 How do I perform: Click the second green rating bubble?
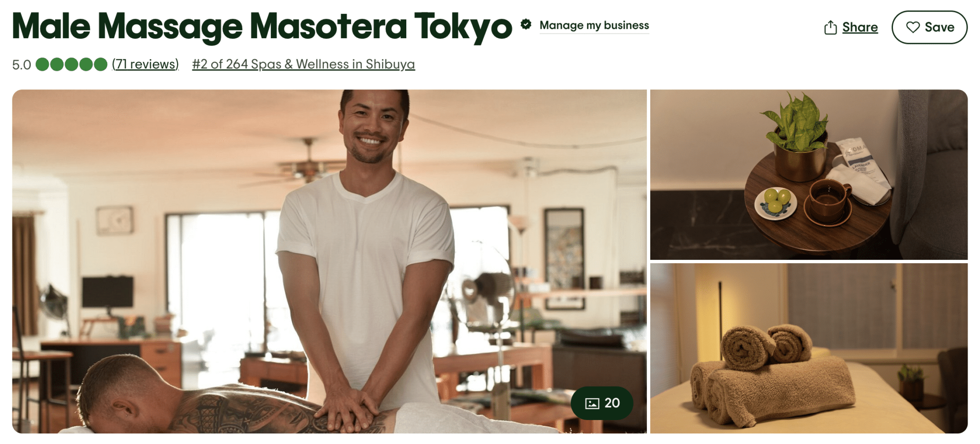(57, 64)
